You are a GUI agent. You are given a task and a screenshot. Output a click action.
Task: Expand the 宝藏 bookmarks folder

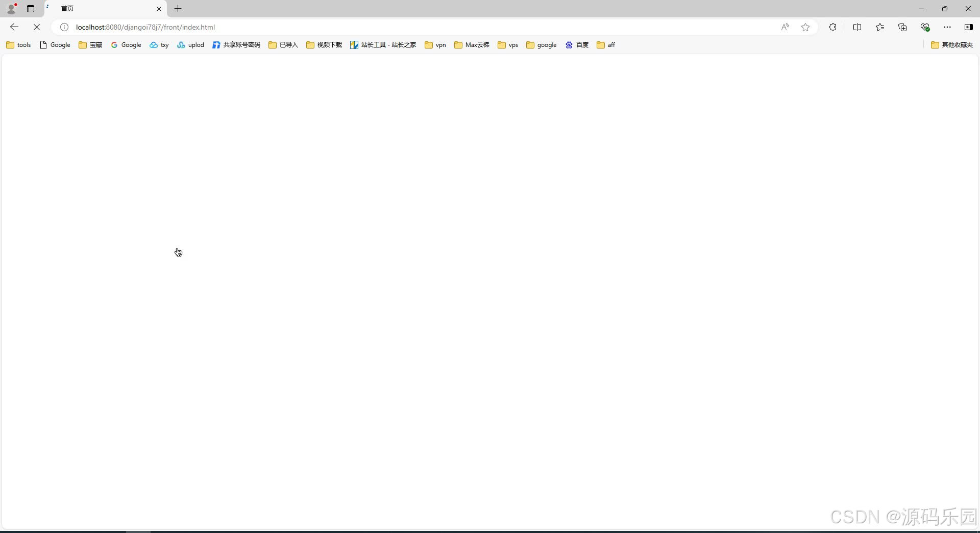[x=90, y=45]
